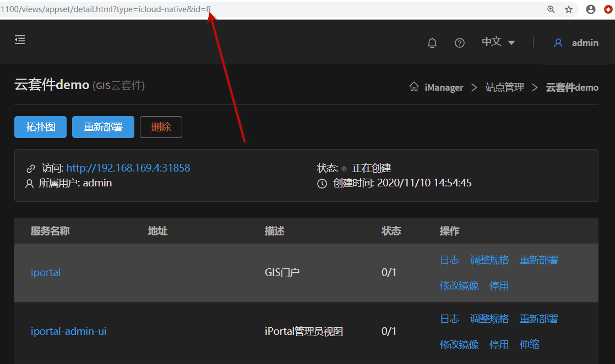This screenshot has height=364, width=615.
Task: Open the http://192.168.169.4:31858 access link
Action: pos(128,168)
